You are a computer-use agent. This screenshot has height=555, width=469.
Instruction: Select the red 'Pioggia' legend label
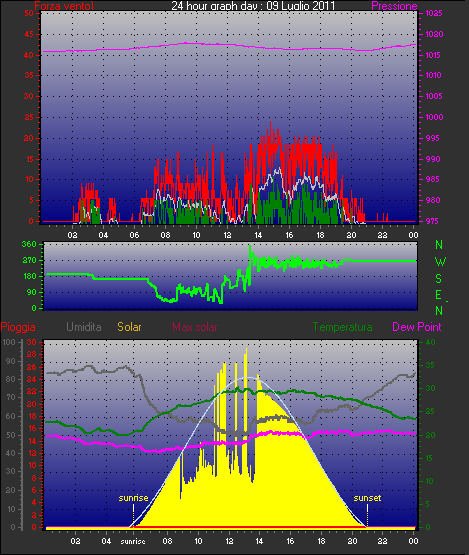18,327
